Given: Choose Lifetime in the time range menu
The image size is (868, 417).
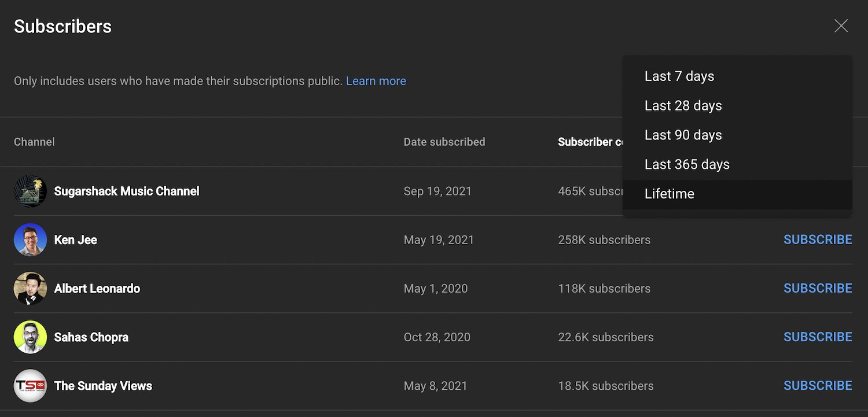Looking at the screenshot, I should click(x=737, y=194).
